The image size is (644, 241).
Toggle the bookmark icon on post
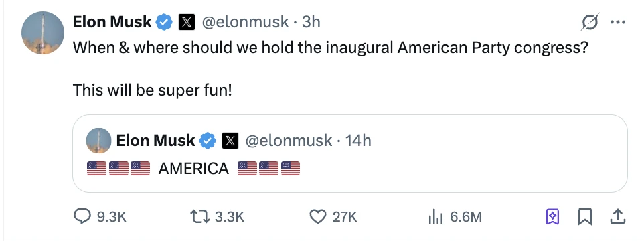(585, 216)
